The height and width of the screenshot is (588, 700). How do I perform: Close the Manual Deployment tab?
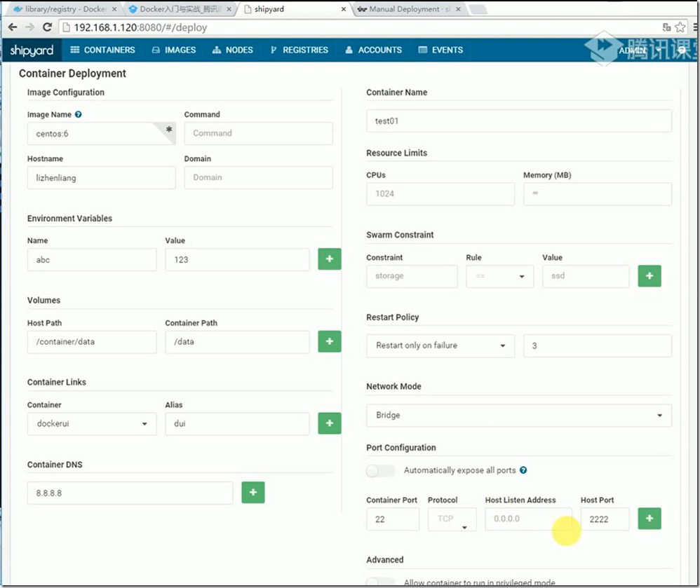458,9
